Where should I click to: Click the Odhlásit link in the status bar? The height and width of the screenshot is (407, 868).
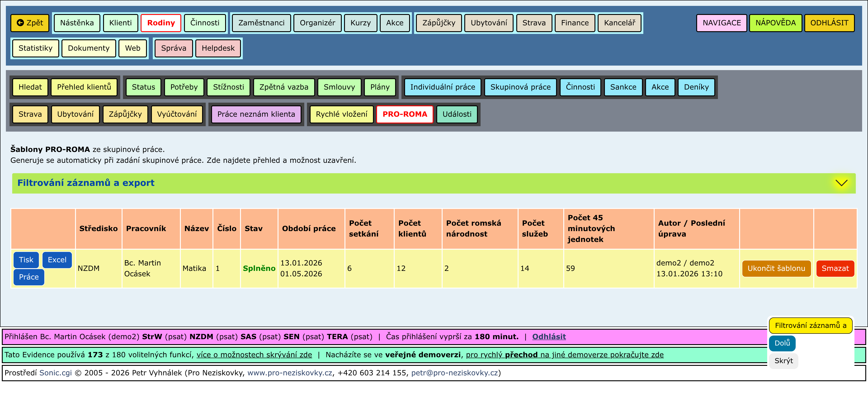[x=549, y=337]
